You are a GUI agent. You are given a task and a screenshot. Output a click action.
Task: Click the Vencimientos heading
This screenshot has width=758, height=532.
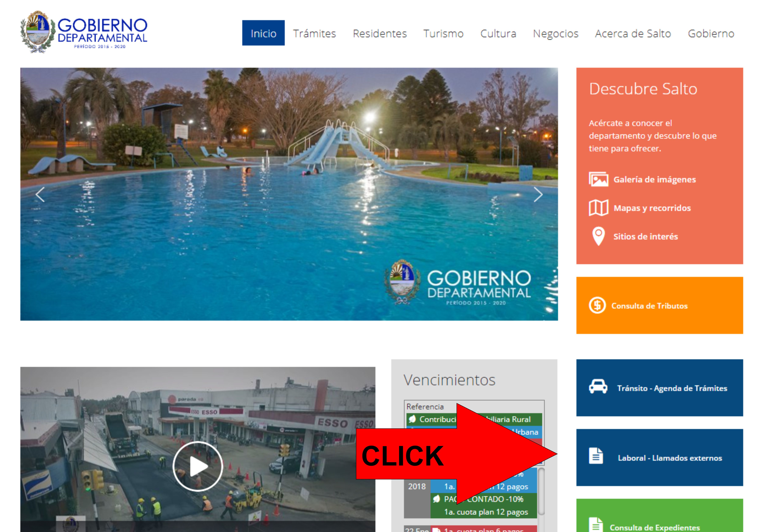click(449, 380)
